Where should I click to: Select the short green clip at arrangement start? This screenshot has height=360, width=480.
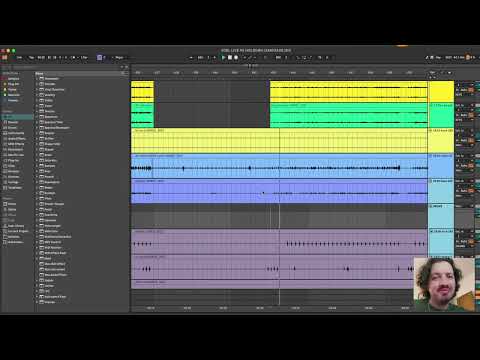pos(142,115)
